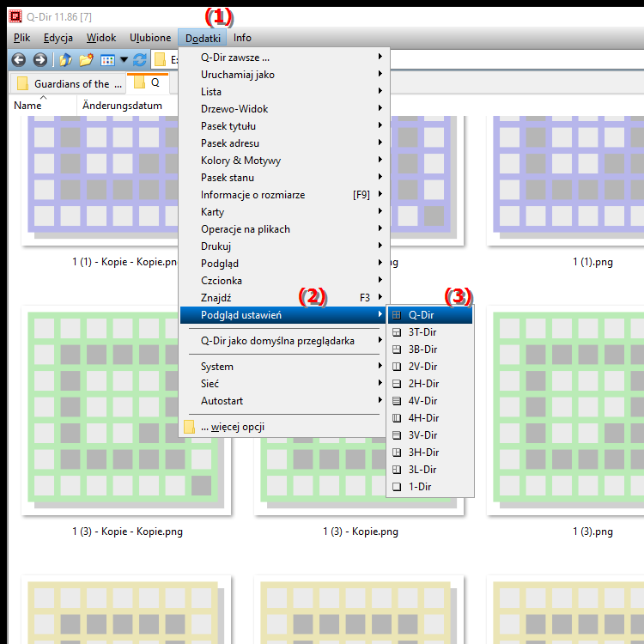Open Informacje o rozmiarze menu entry
The width and height of the screenshot is (644, 644).
click(x=284, y=195)
